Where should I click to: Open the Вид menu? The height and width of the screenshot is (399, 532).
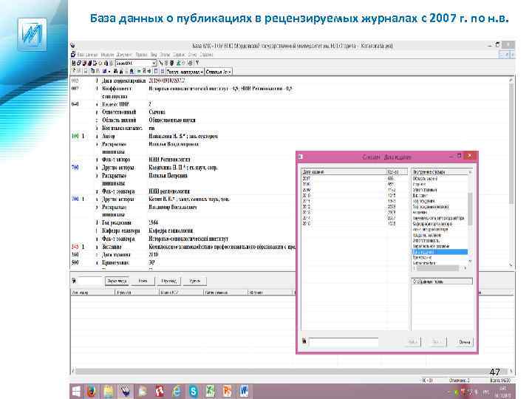coord(154,55)
